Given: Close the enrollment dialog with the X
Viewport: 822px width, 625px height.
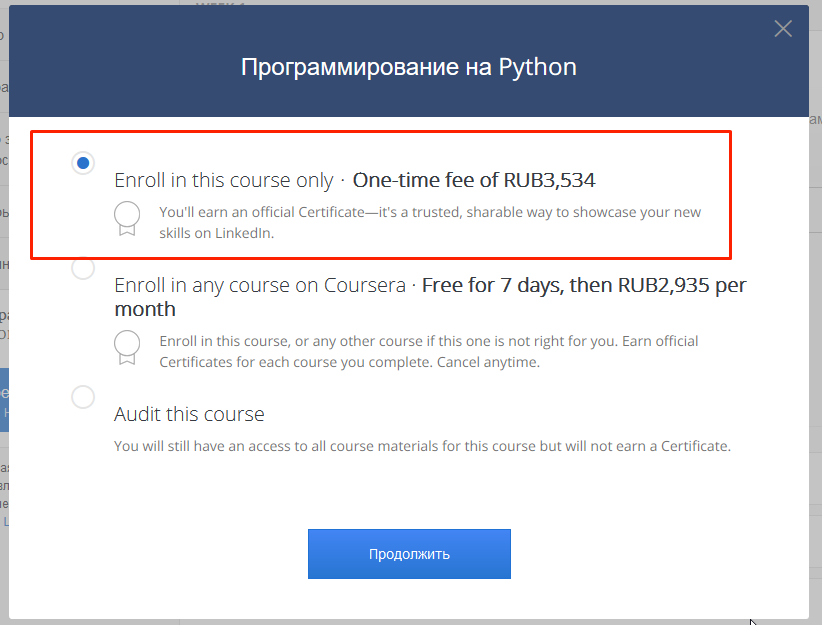Looking at the screenshot, I should point(783,29).
